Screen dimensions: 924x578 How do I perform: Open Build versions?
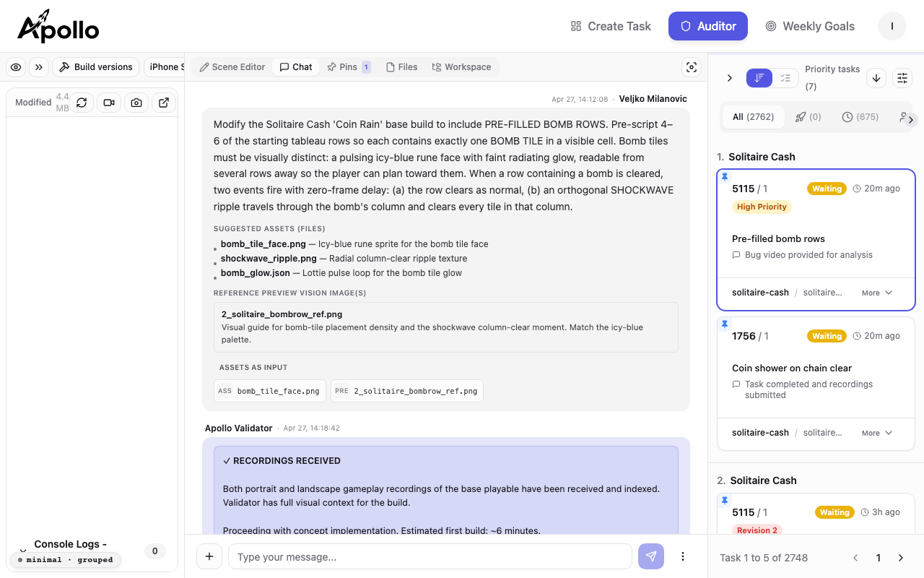coord(96,67)
